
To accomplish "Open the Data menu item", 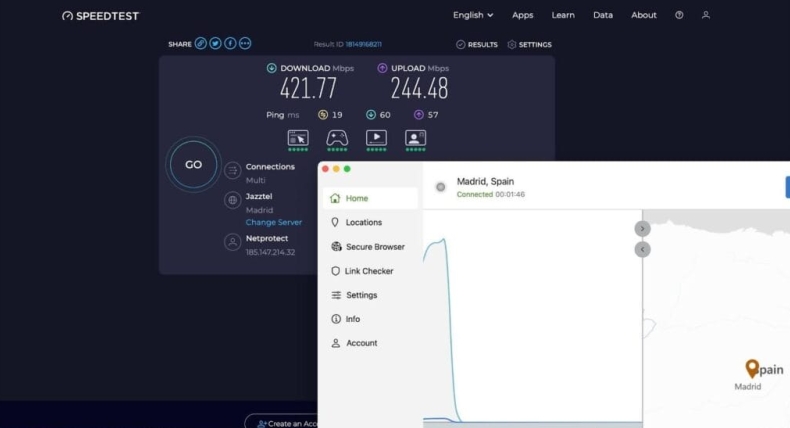I will click(603, 15).
